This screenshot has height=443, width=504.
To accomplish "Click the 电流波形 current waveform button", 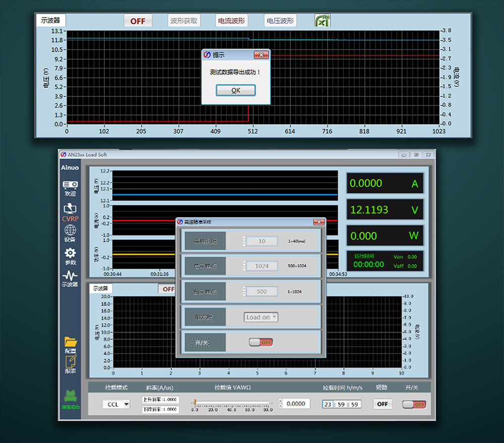I will click(x=231, y=21).
